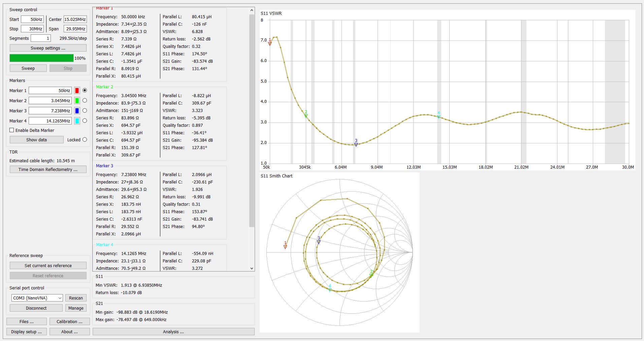Image resolution: width=644 pixels, height=341 pixels.
Task: Select Marker 1 radio button
Action: [85, 90]
